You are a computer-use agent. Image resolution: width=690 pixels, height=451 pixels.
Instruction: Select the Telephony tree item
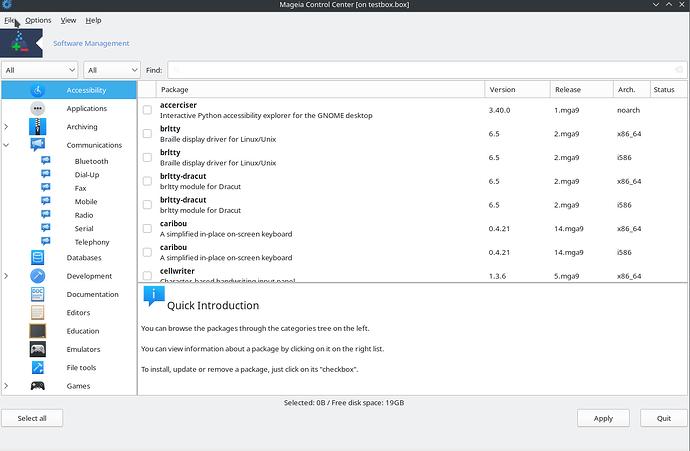[92, 242]
